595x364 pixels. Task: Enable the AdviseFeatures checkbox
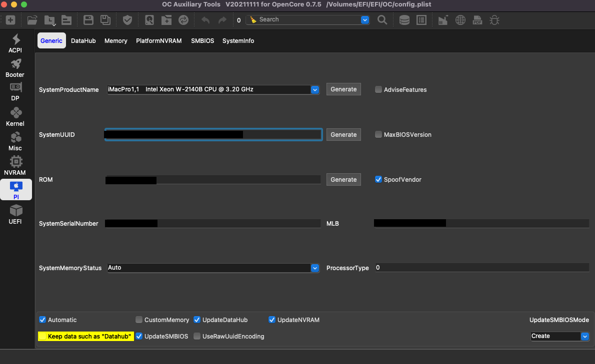coord(378,90)
